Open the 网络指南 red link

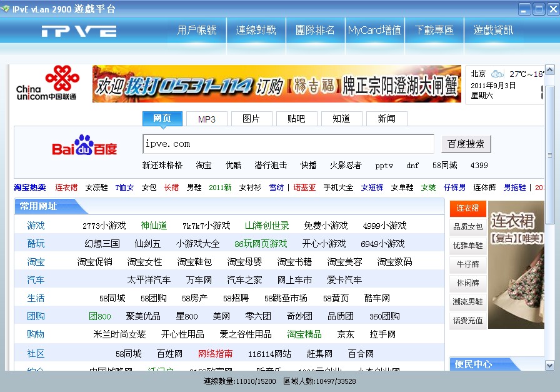point(216,354)
